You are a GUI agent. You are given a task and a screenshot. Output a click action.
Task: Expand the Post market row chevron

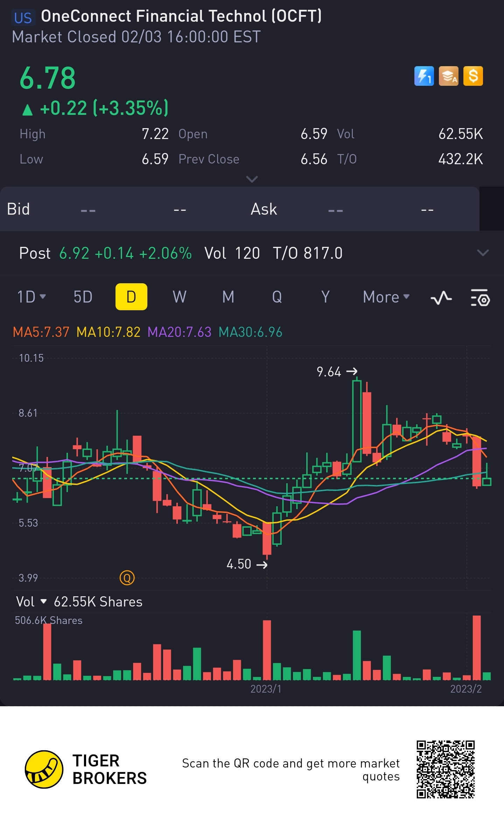pyautogui.click(x=483, y=253)
